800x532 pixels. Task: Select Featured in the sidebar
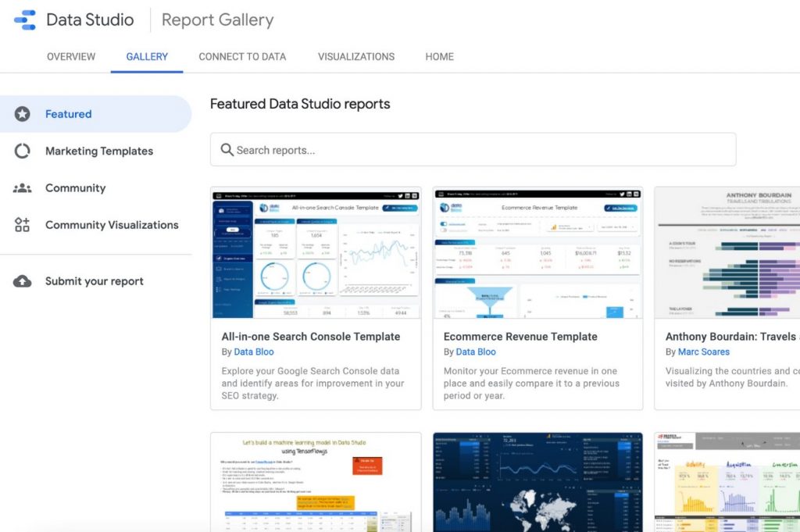click(95, 114)
